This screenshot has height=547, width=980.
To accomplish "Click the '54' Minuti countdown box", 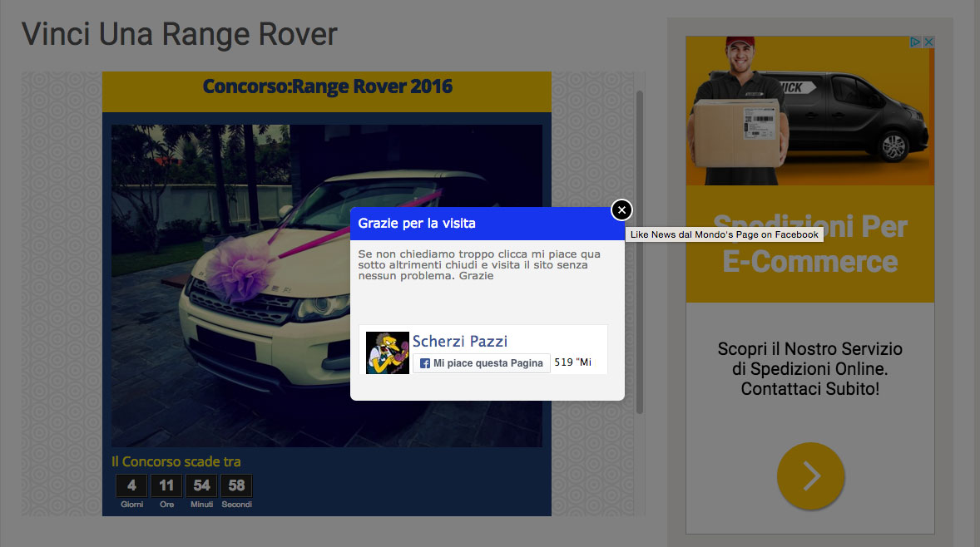I will 201,485.
